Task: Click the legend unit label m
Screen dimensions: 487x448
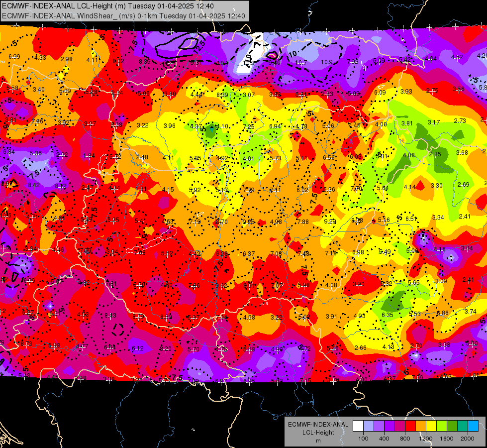Action: tap(318, 441)
